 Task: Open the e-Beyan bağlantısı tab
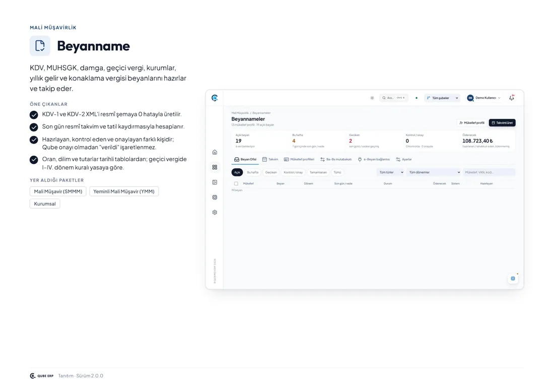[374, 159]
